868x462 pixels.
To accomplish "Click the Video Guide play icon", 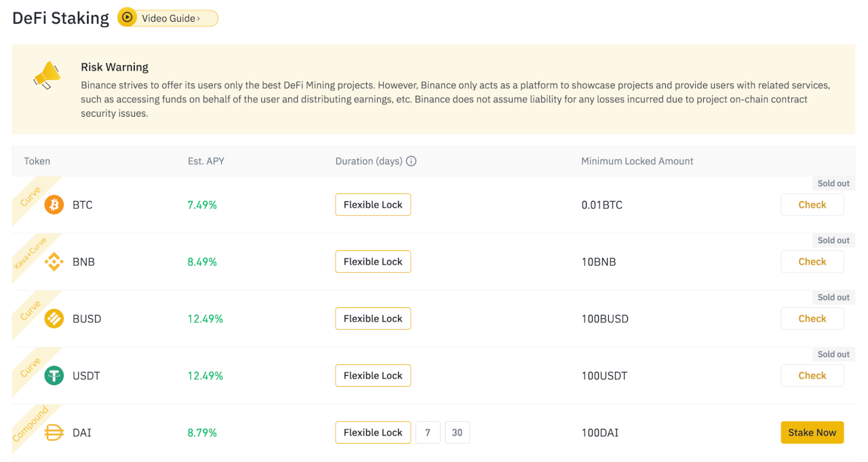I will coord(127,18).
